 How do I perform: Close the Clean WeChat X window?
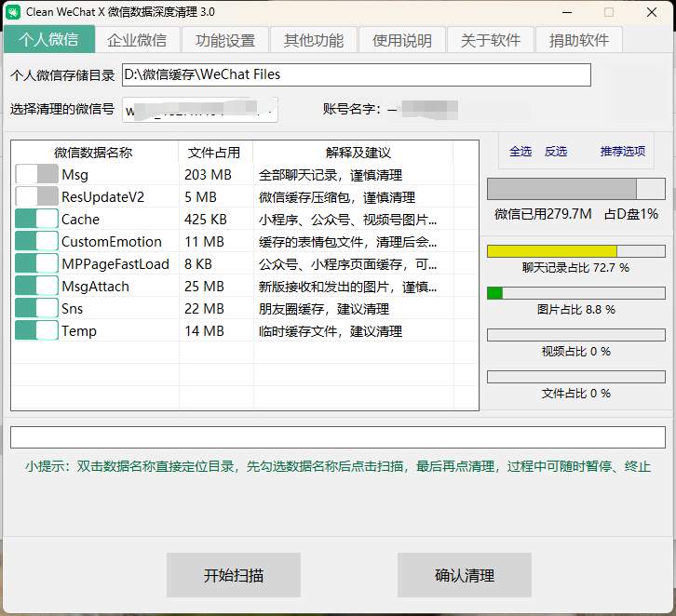pyautogui.click(x=652, y=12)
